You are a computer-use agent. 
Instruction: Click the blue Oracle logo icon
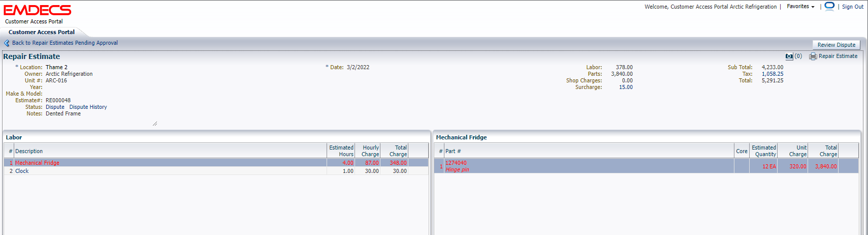pos(829,6)
